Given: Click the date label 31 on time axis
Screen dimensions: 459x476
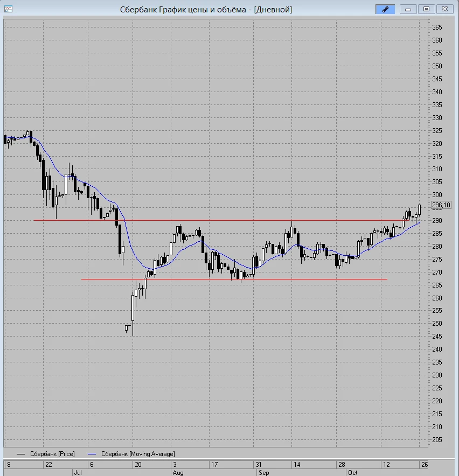Looking at the screenshot, I should [259, 465].
